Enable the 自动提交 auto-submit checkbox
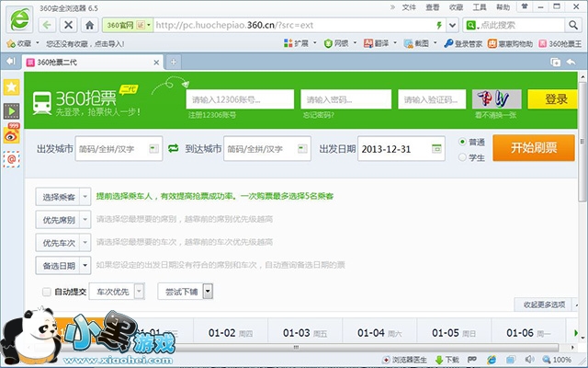 point(47,292)
